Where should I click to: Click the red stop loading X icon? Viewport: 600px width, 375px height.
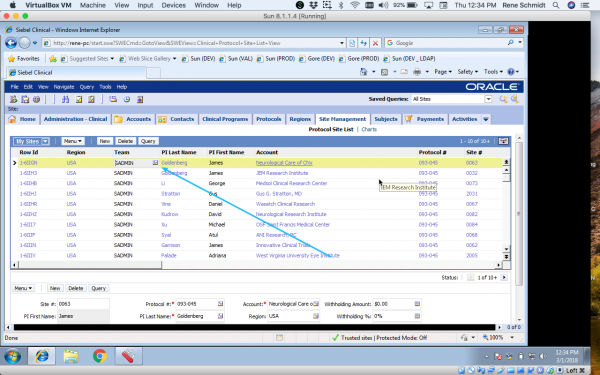(375, 43)
